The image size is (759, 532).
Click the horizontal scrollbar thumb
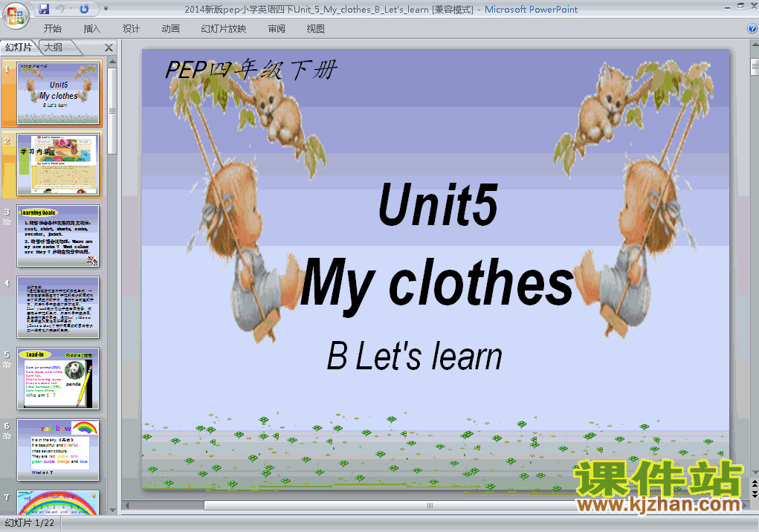click(x=428, y=505)
